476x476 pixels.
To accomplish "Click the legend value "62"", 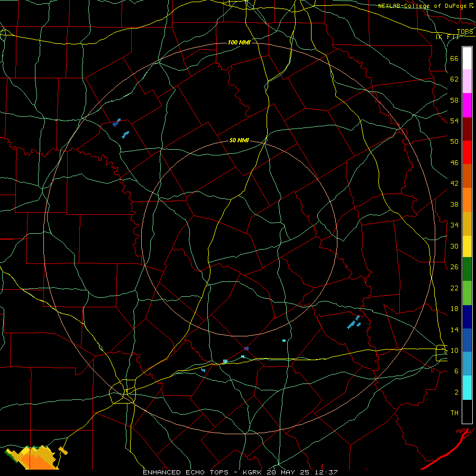I will pos(454,79).
